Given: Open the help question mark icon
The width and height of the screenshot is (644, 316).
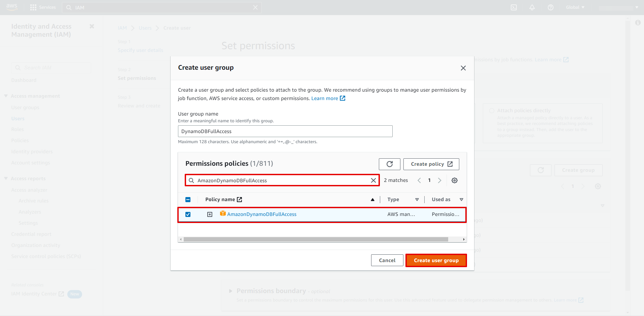Looking at the screenshot, I should coord(550,7).
